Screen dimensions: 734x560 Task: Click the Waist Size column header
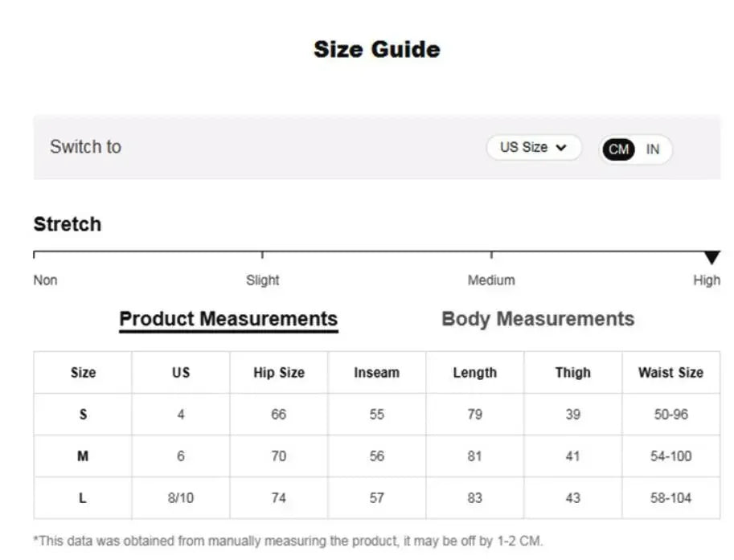[x=670, y=373]
